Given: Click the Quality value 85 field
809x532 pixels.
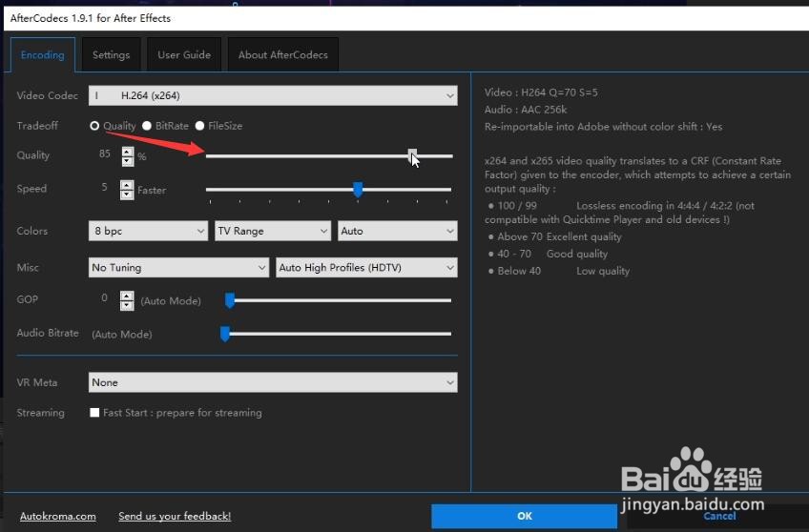Looking at the screenshot, I should tap(105, 153).
